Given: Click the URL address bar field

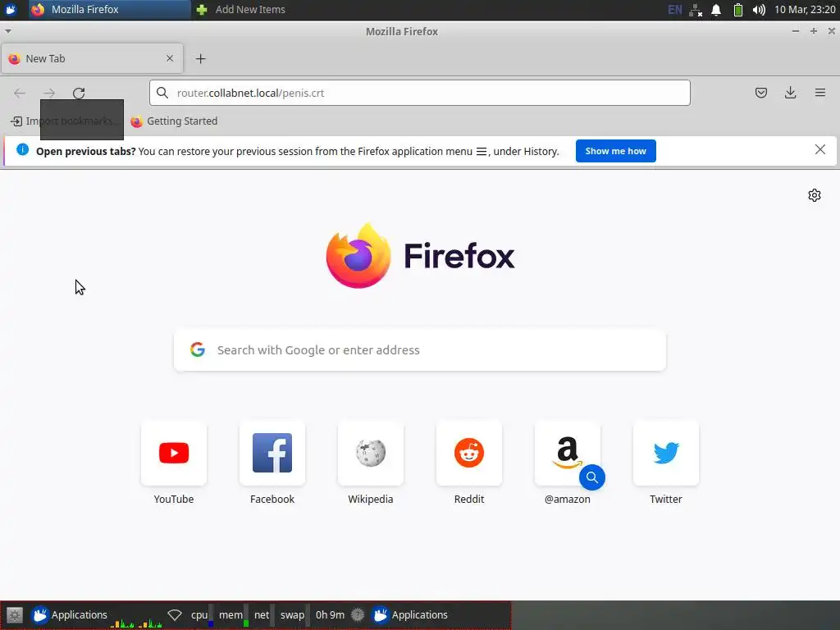Looking at the screenshot, I should 419,93.
